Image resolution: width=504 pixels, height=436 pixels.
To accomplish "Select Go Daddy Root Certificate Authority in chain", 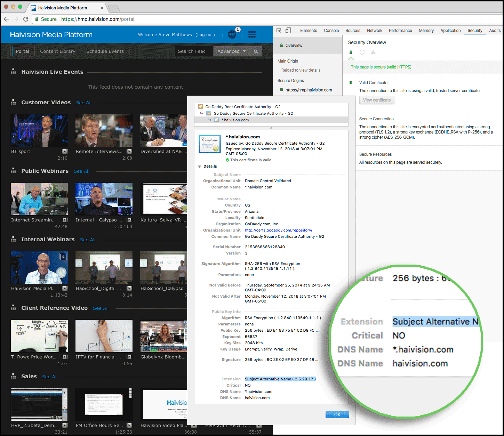I will pos(242,107).
